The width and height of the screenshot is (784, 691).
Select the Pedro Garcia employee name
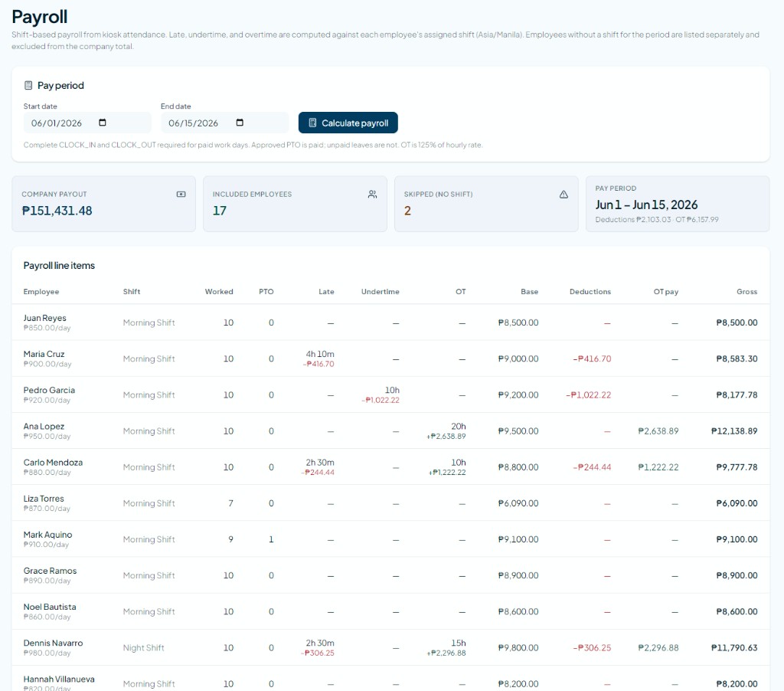[49, 390]
